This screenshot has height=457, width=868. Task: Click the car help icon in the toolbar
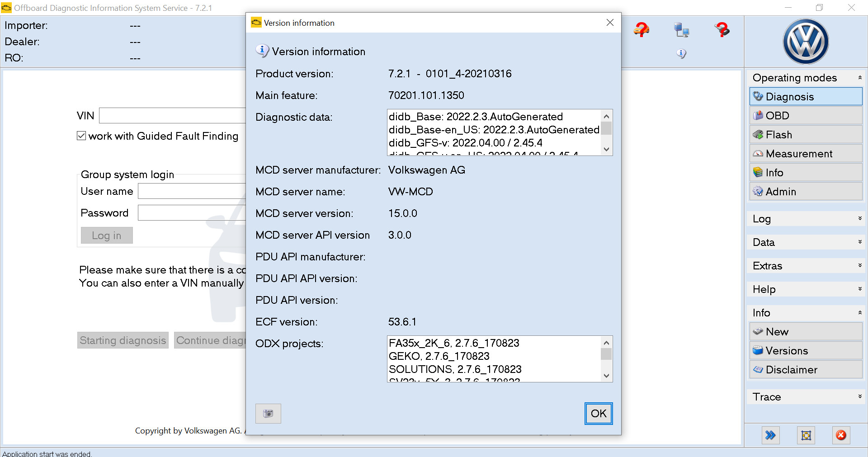point(641,29)
